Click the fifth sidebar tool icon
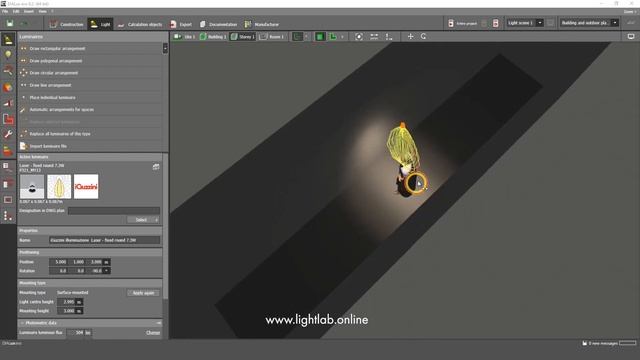Image resolution: width=640 pixels, height=360 pixels. click(x=8, y=103)
